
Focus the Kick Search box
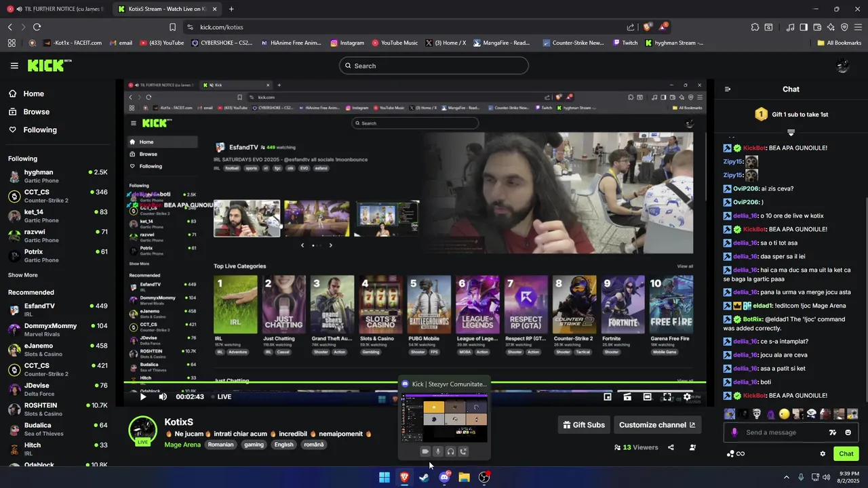(434, 66)
